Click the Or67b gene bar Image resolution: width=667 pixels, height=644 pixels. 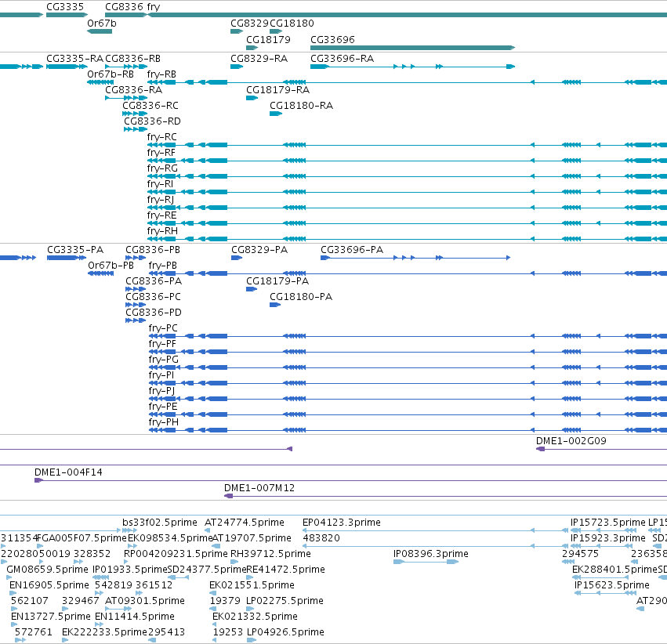[x=100, y=31]
